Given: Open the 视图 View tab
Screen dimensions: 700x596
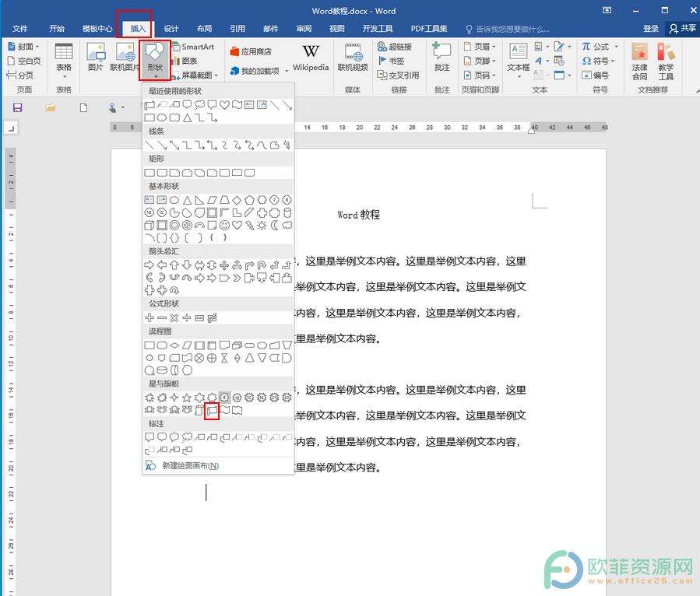Looking at the screenshot, I should 336,29.
